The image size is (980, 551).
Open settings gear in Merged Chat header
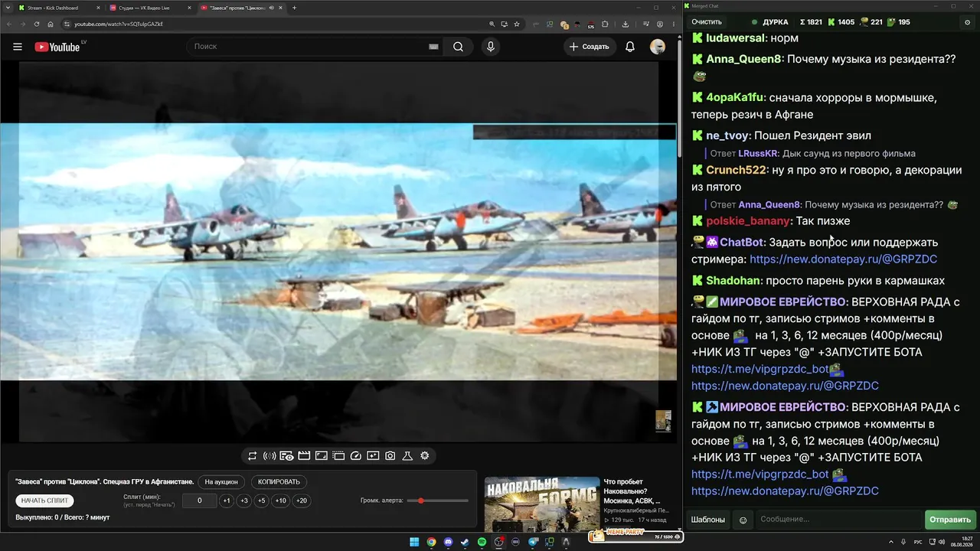coord(967,22)
